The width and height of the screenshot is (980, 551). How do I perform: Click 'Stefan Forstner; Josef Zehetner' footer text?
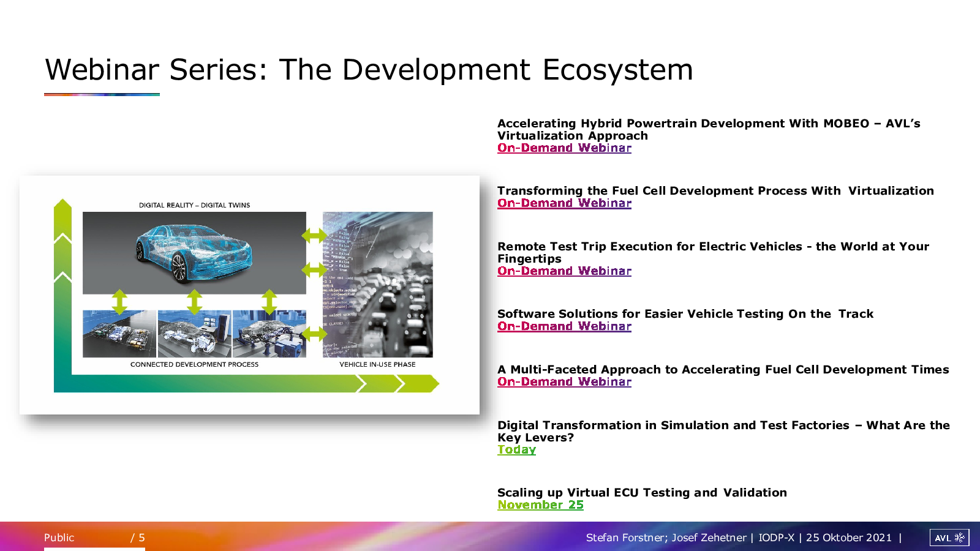tap(666, 538)
